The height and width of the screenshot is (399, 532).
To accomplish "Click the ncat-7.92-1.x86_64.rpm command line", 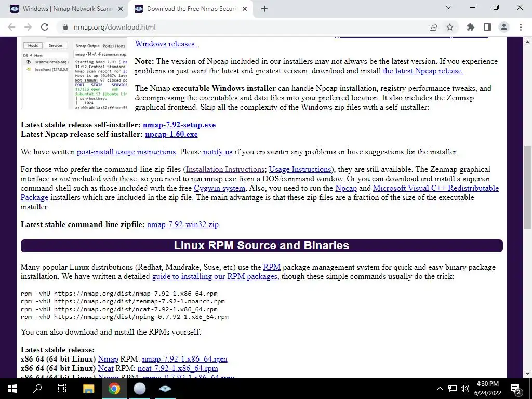I will pos(119,309).
